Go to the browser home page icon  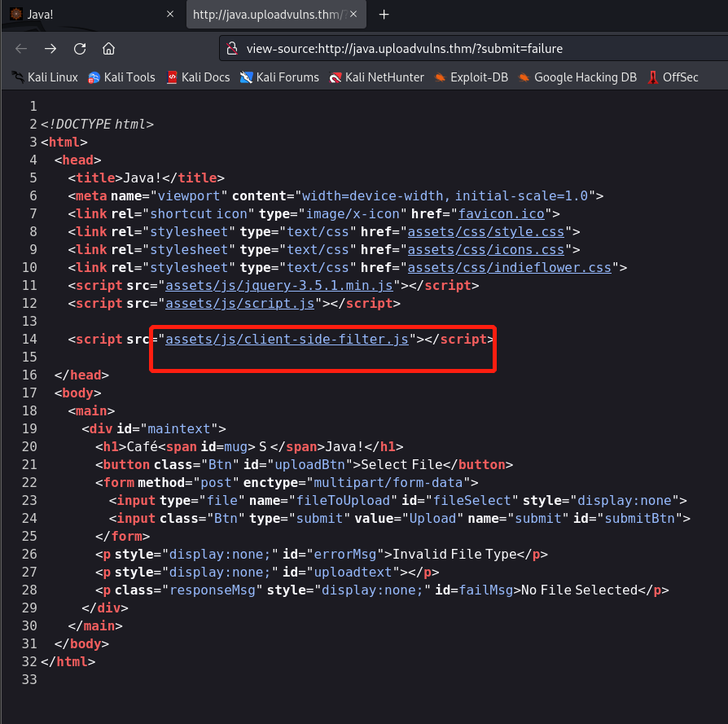108,48
